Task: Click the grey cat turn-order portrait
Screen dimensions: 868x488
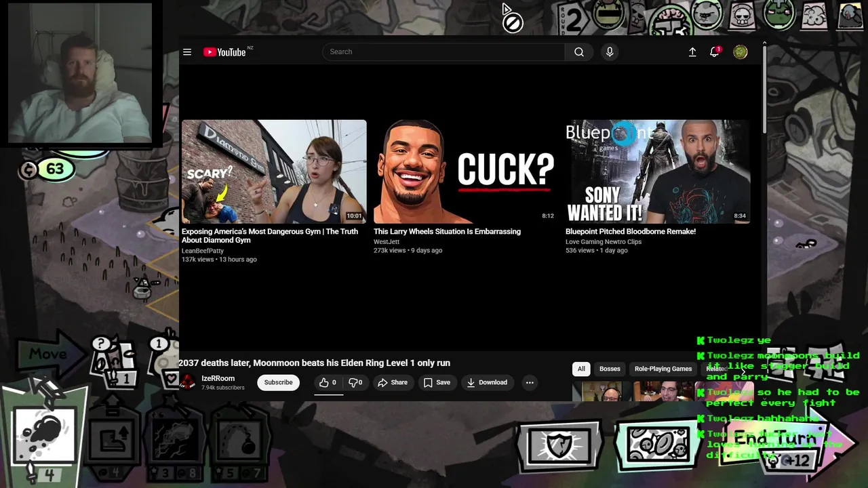Action: (x=707, y=15)
